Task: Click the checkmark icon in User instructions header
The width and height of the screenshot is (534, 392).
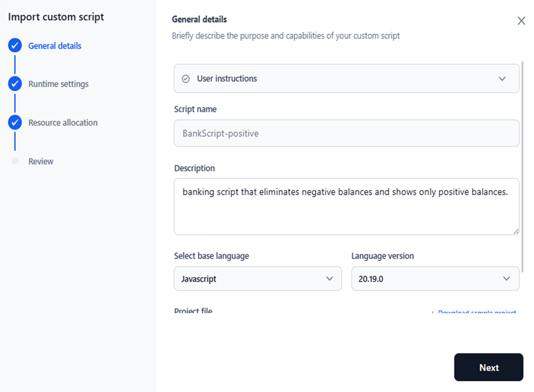Action: [185, 78]
